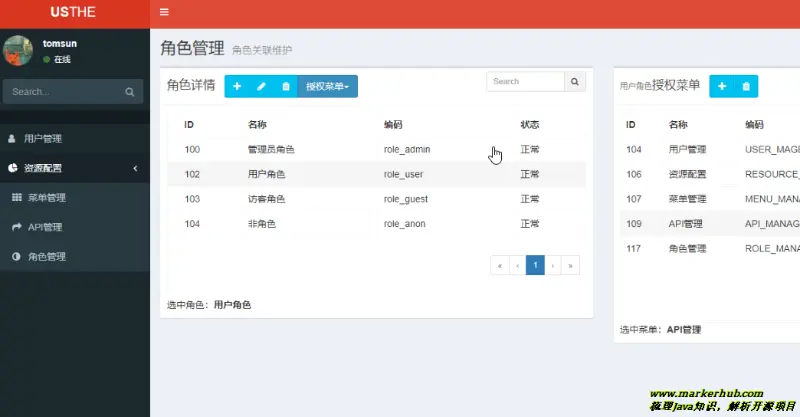Select API管理 row in authorized menu table

[710, 224]
